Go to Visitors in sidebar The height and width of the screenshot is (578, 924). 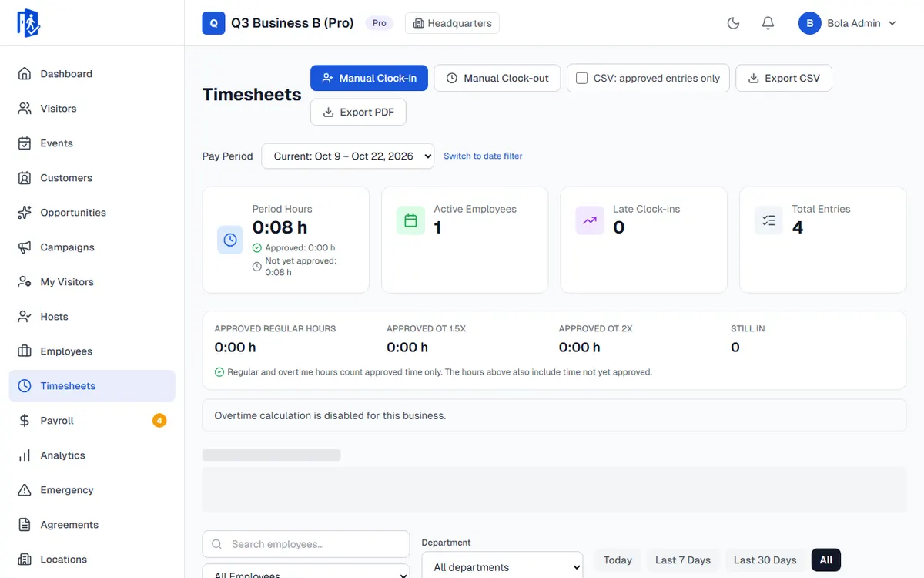(x=92, y=109)
